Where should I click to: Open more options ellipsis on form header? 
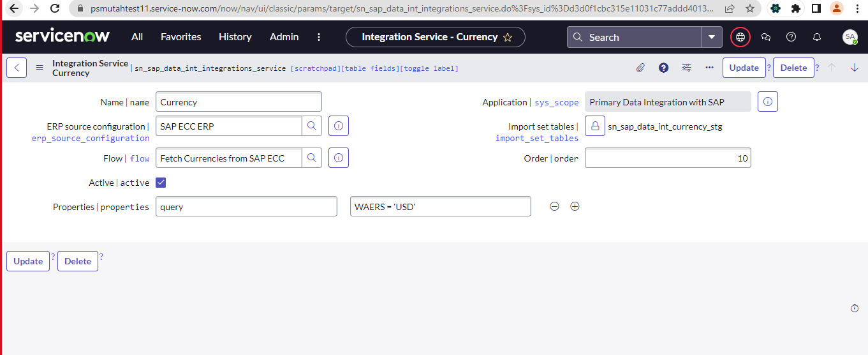pyautogui.click(x=709, y=68)
